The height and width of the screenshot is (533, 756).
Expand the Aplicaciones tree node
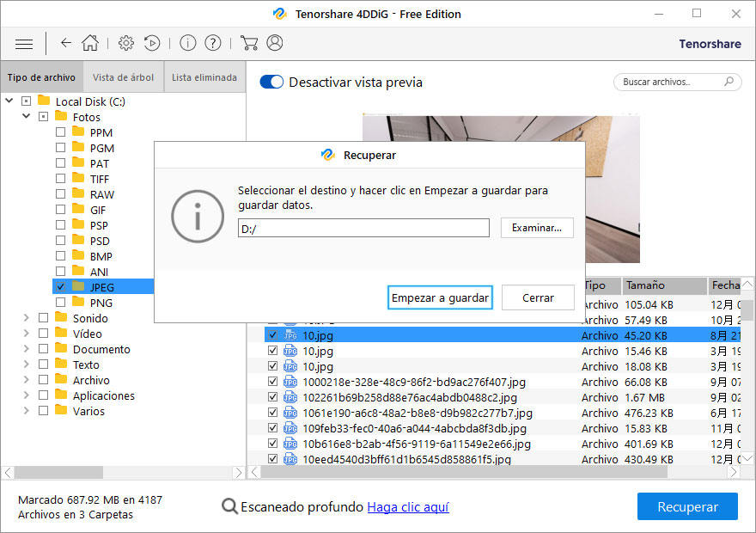[x=26, y=395]
